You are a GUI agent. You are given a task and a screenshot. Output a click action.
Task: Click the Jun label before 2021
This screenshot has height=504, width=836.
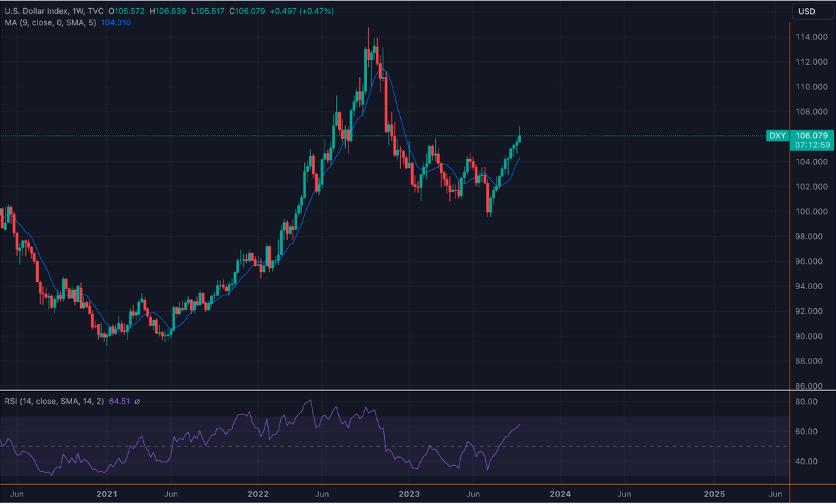(18, 494)
